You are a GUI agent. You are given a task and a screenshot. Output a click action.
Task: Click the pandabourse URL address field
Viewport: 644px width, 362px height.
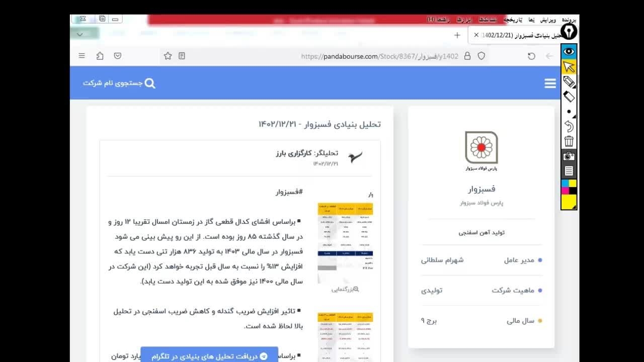point(379,56)
